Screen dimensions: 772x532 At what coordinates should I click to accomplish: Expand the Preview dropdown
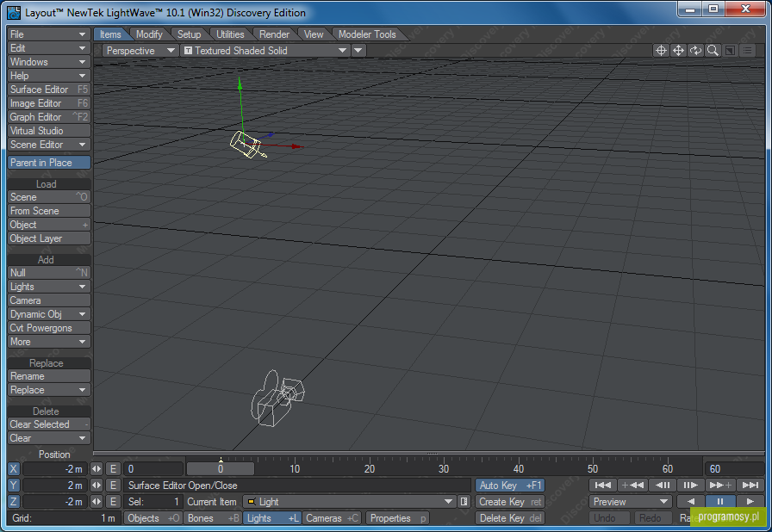point(630,502)
